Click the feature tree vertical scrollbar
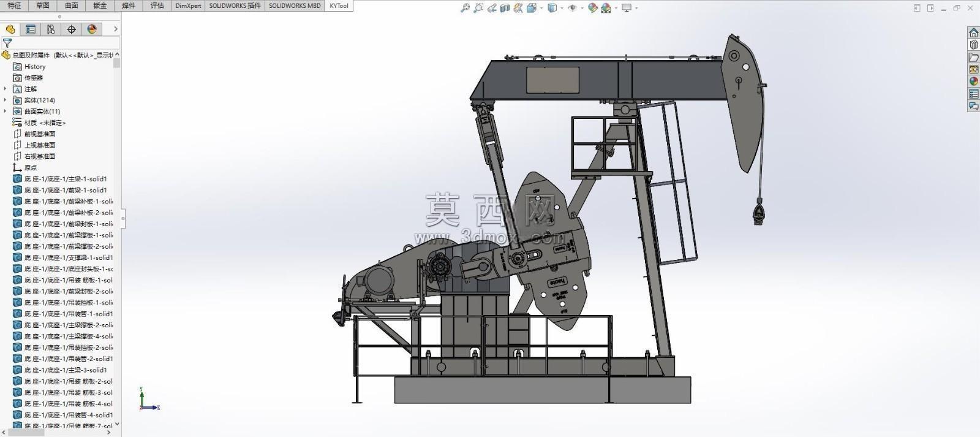 pos(117,239)
